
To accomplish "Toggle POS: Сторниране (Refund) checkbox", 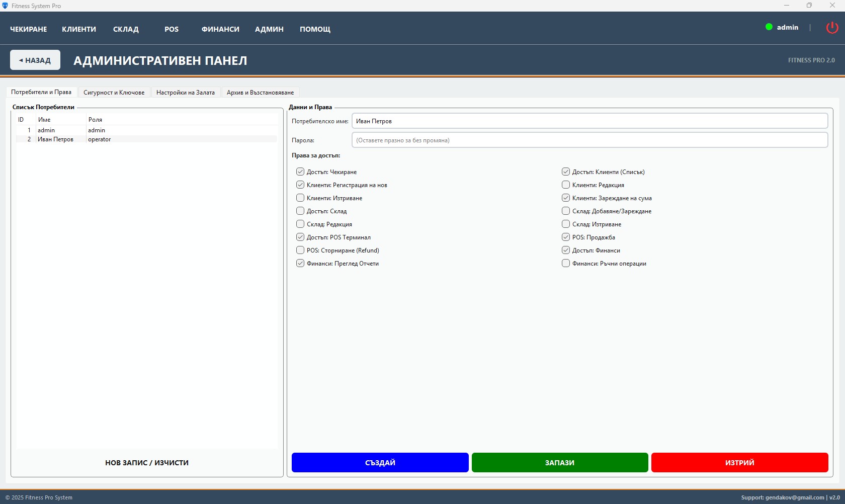I will pos(300,250).
